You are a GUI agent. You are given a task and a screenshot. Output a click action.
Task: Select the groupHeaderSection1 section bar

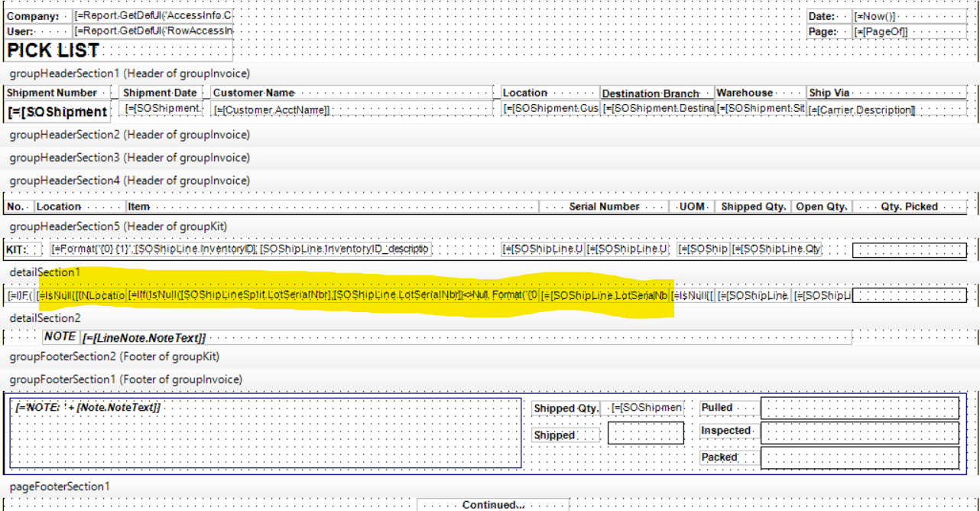click(x=490, y=73)
